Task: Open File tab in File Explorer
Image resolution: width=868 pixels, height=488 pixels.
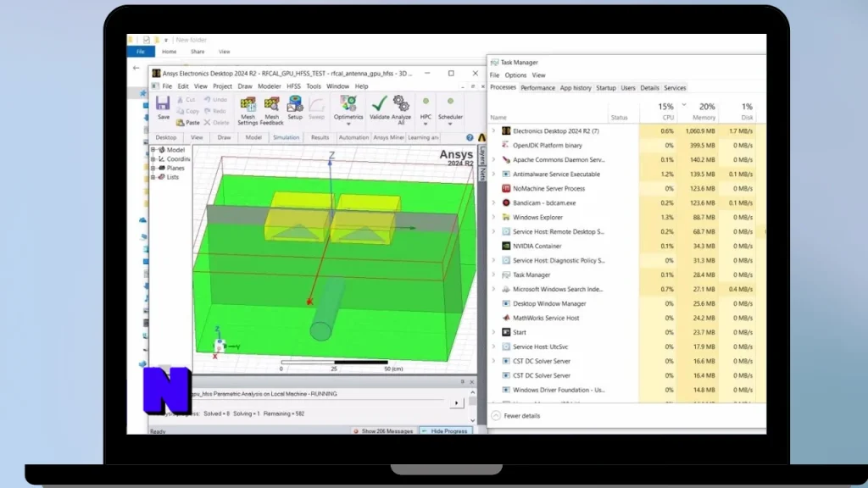Action: pyautogui.click(x=141, y=52)
